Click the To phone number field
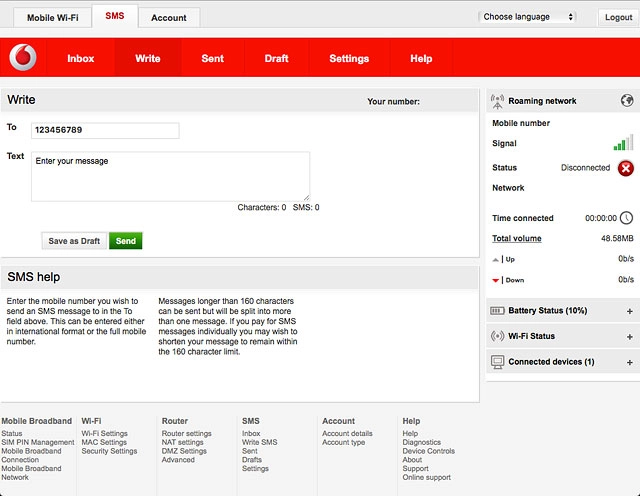 (105, 130)
